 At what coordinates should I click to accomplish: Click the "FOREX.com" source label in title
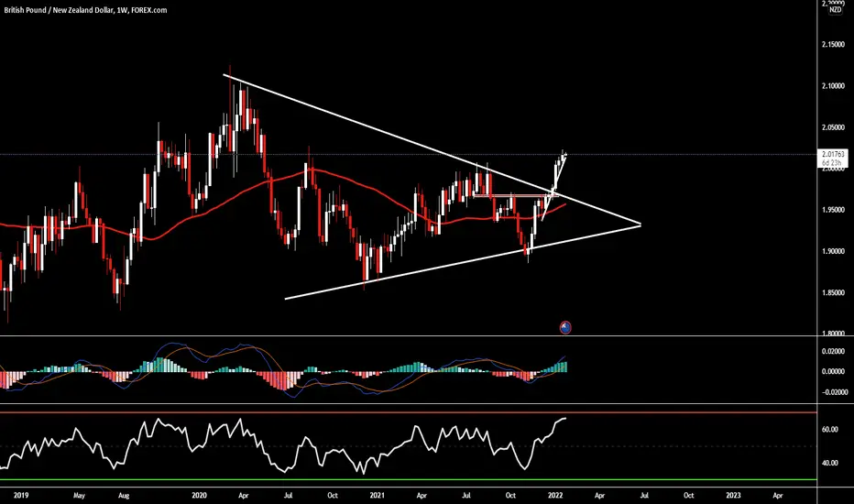click(148, 10)
